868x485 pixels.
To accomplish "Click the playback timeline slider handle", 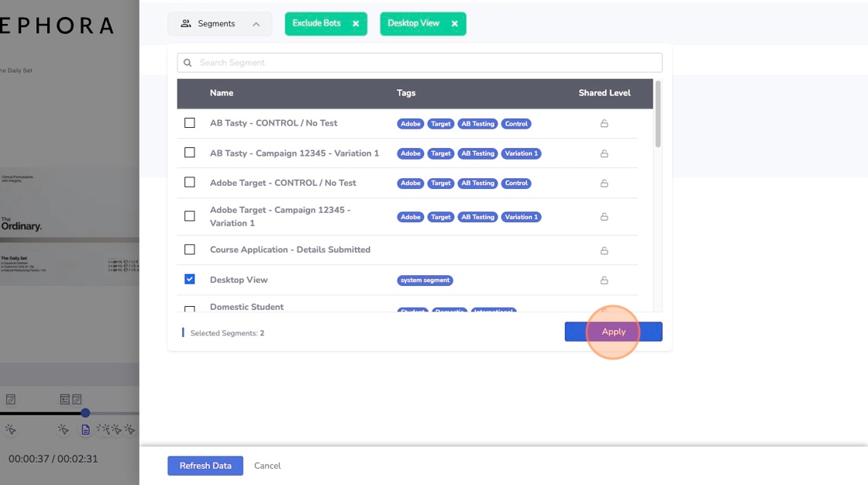I will (85, 413).
